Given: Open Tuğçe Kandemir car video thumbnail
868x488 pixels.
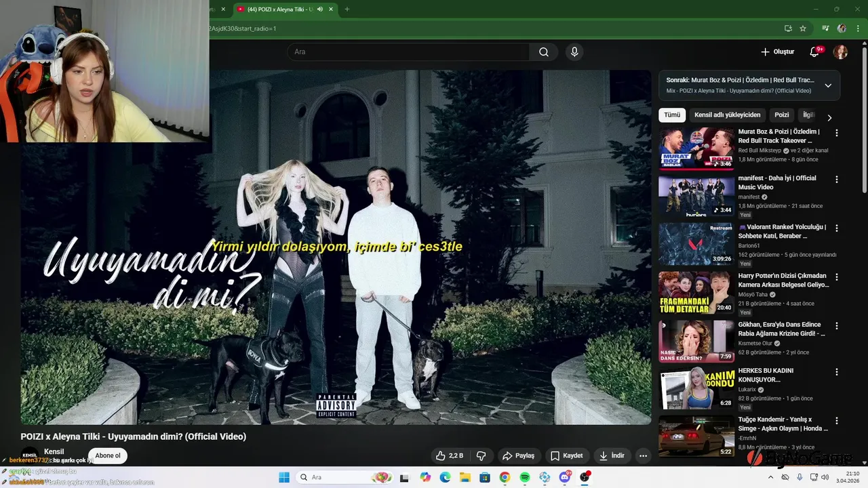Looking at the screenshot, I should (696, 437).
